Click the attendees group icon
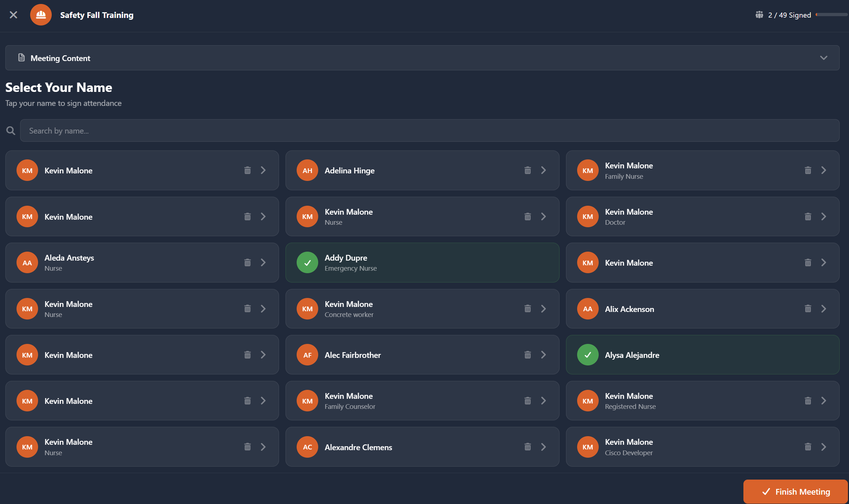This screenshot has width=849, height=504. click(x=759, y=15)
